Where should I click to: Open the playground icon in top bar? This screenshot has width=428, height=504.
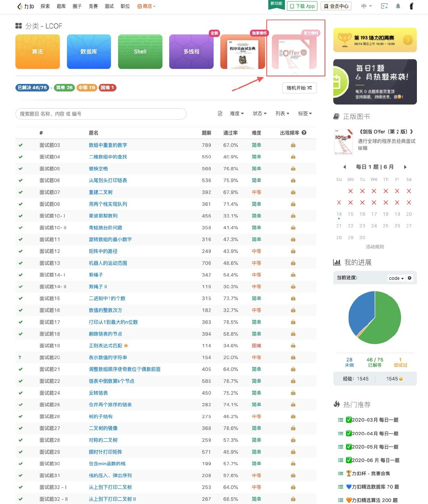tap(384, 6)
